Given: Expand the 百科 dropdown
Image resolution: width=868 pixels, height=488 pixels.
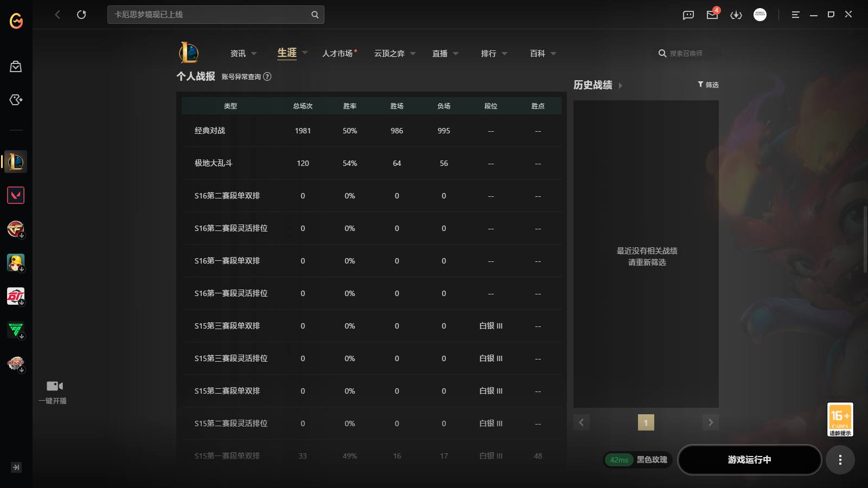Looking at the screenshot, I should 553,54.
